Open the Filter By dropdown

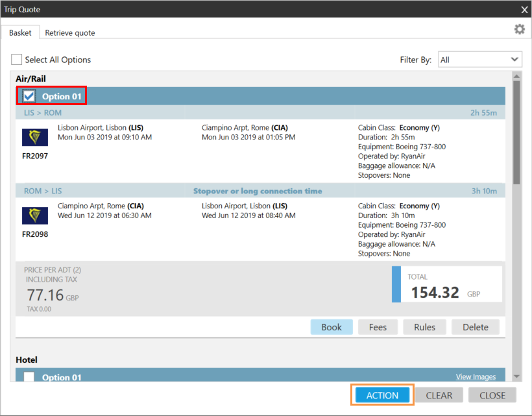click(480, 60)
